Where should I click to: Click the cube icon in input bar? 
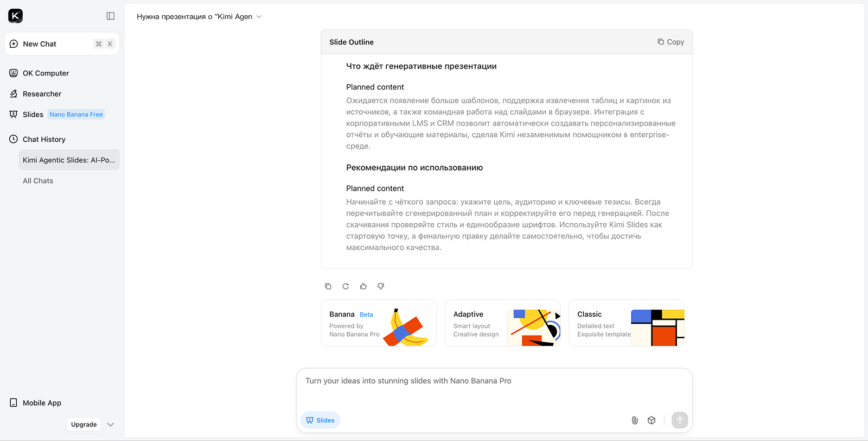(x=652, y=420)
